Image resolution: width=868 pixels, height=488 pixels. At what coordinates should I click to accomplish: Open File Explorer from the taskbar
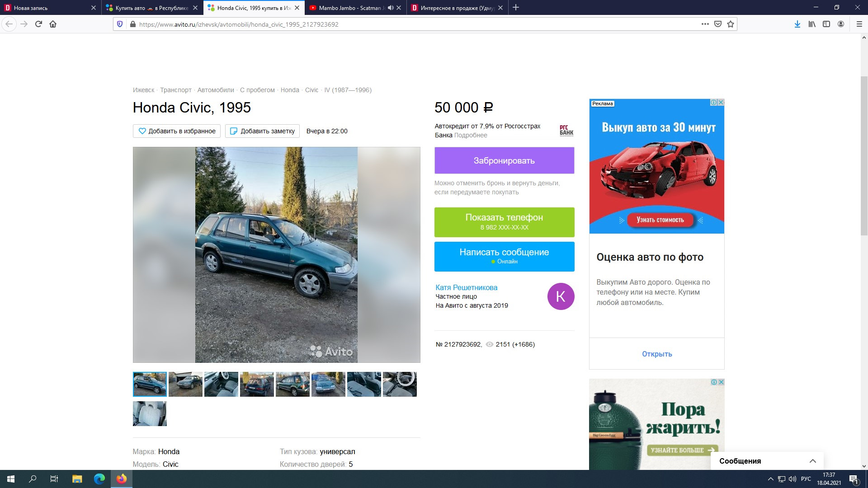[x=77, y=479]
